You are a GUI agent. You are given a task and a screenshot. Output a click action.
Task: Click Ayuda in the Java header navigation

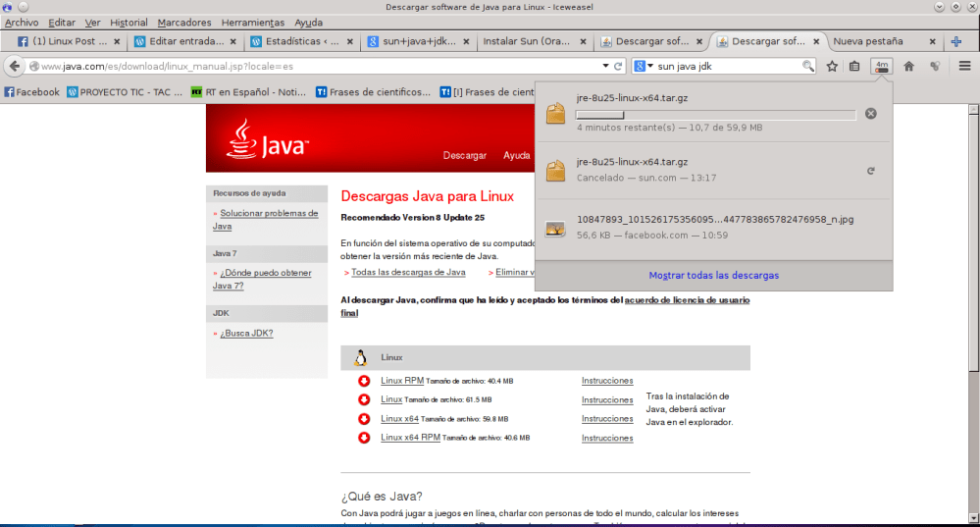click(516, 155)
